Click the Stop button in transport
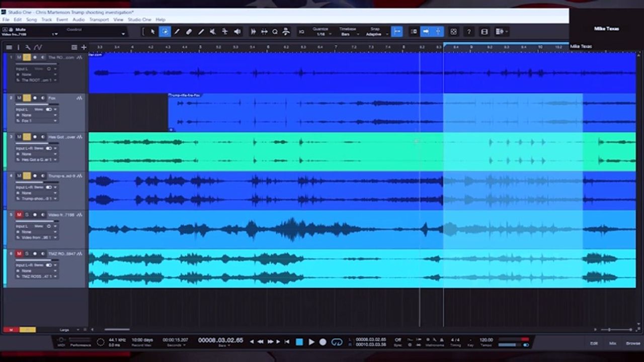Viewport: 644px width, 362px height. [299, 342]
